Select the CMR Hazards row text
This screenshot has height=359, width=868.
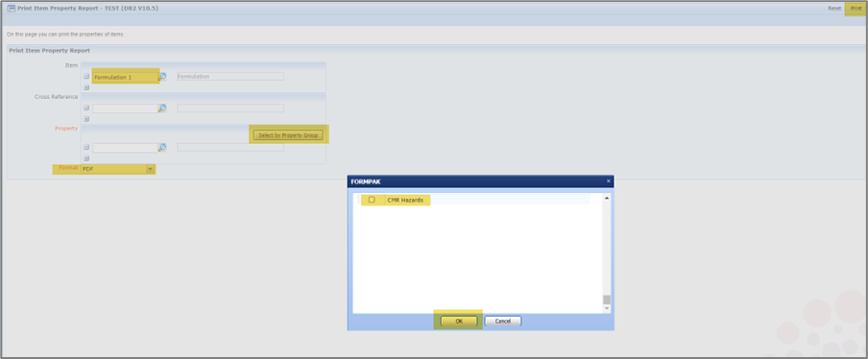[x=405, y=200]
